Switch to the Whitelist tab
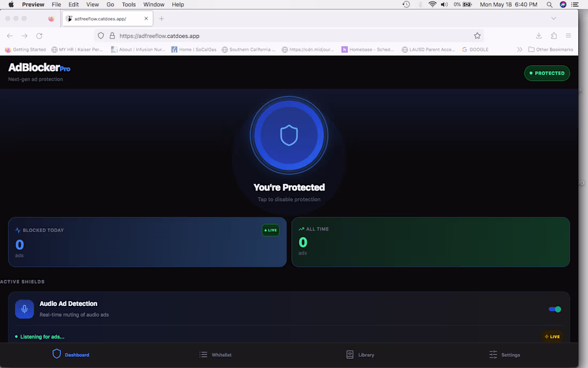 tap(215, 355)
